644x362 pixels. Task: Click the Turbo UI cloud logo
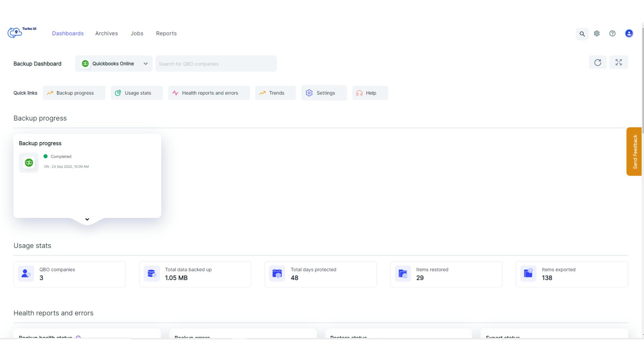point(15,33)
